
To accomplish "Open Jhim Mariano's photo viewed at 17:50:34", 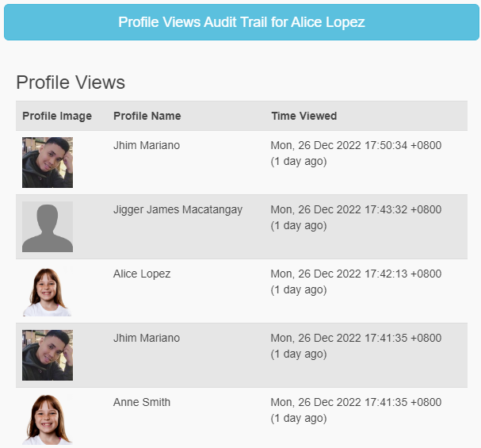I will 48,163.
